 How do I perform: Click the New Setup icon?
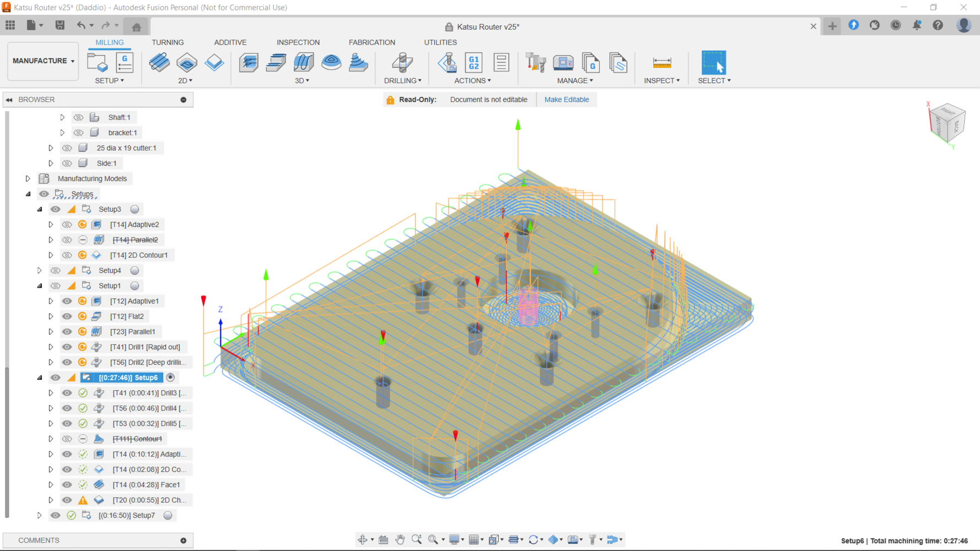click(98, 62)
